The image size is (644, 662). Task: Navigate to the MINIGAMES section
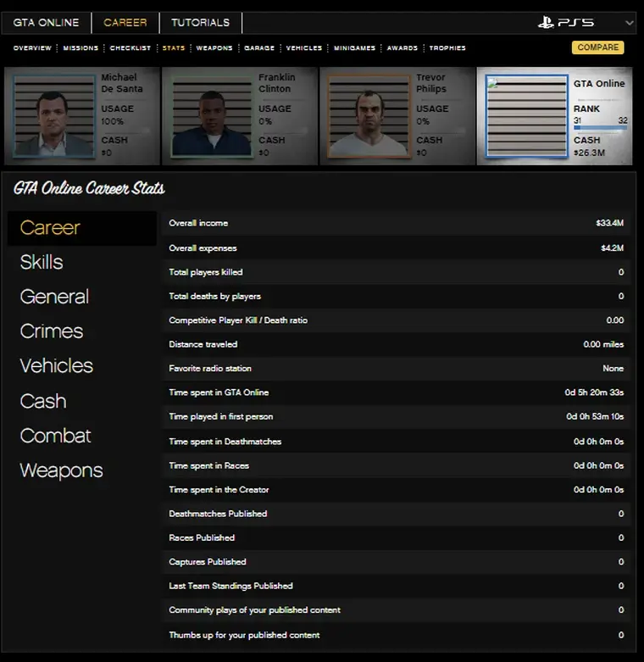354,48
